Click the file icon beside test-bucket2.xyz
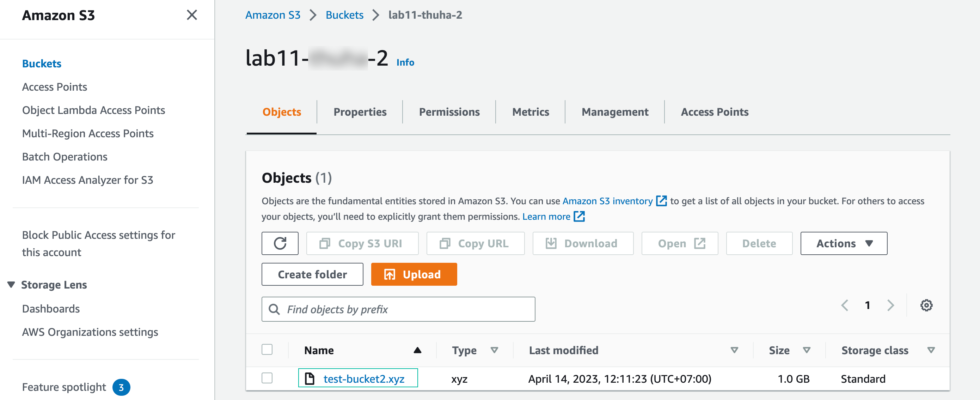Image resolution: width=980 pixels, height=400 pixels. click(x=310, y=379)
